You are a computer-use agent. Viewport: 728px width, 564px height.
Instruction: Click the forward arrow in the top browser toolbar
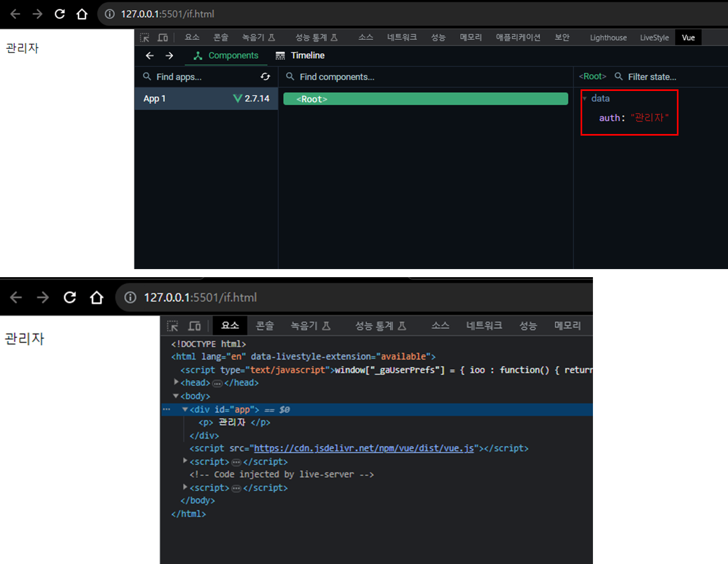coord(37,14)
